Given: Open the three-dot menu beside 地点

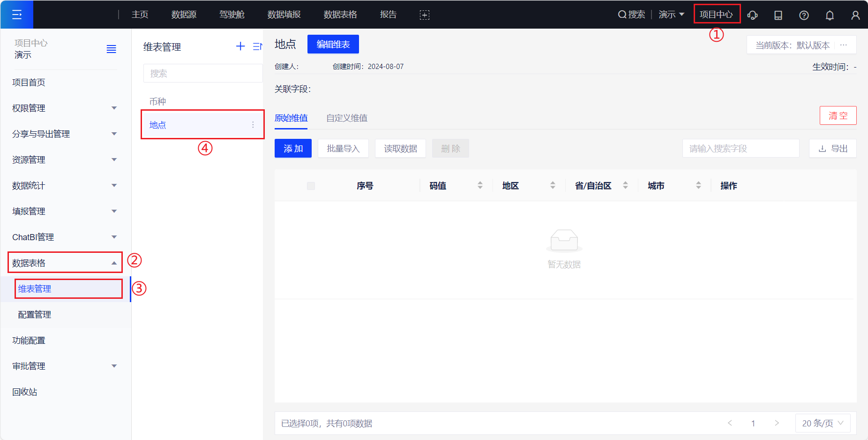Looking at the screenshot, I should click(x=253, y=125).
